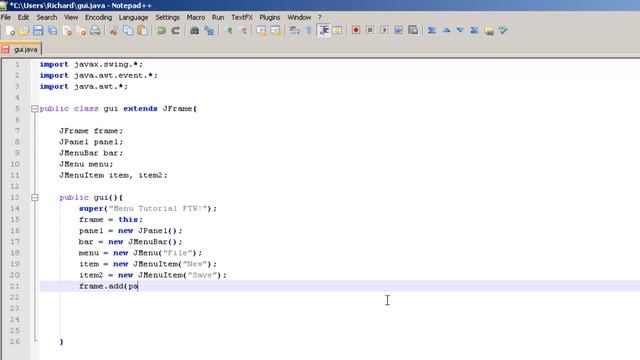Screen dimensions: 640x360
Task: Click line number 21 in the margin
Action: [x=15, y=286]
